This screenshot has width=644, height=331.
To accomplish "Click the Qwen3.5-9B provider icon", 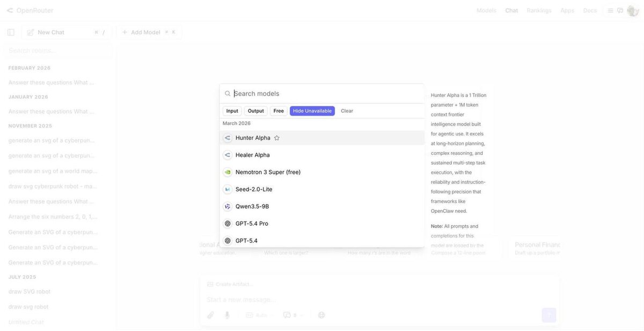I will coord(228,207).
